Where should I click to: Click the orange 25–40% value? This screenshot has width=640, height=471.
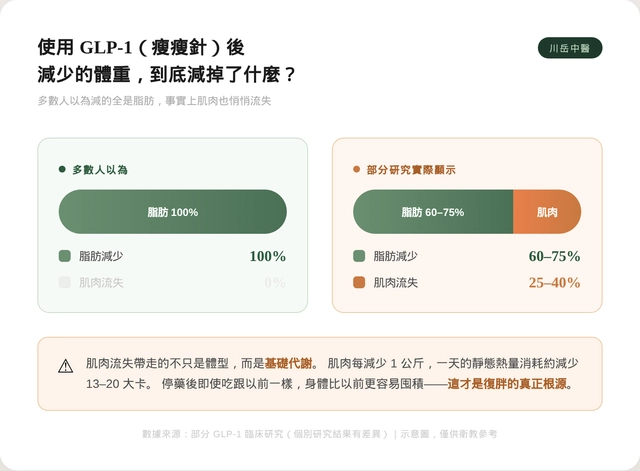554,283
